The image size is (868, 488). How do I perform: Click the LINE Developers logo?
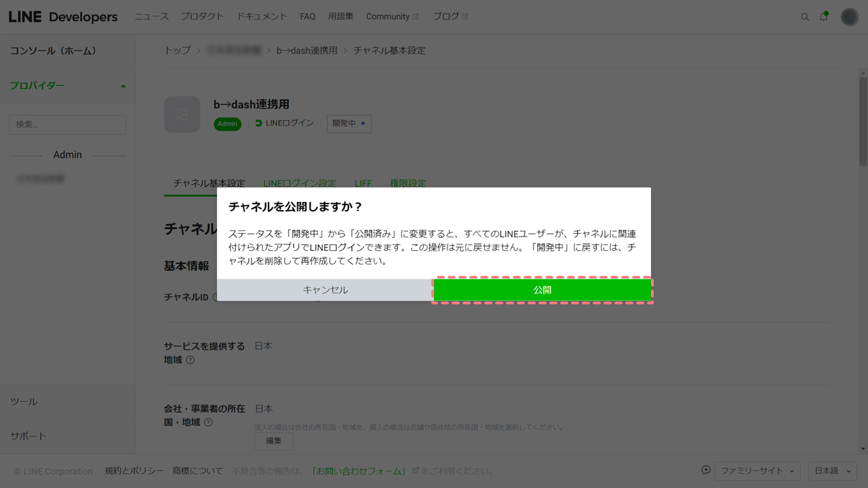click(63, 17)
